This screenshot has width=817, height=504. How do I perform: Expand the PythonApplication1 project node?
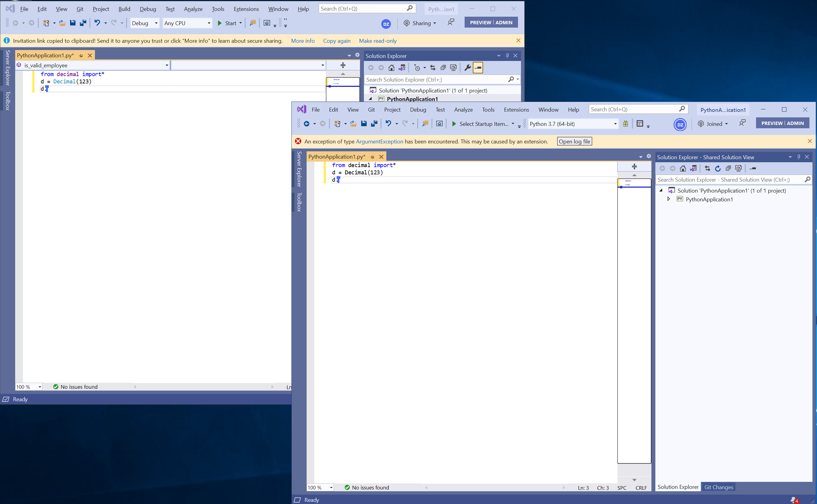[669, 199]
